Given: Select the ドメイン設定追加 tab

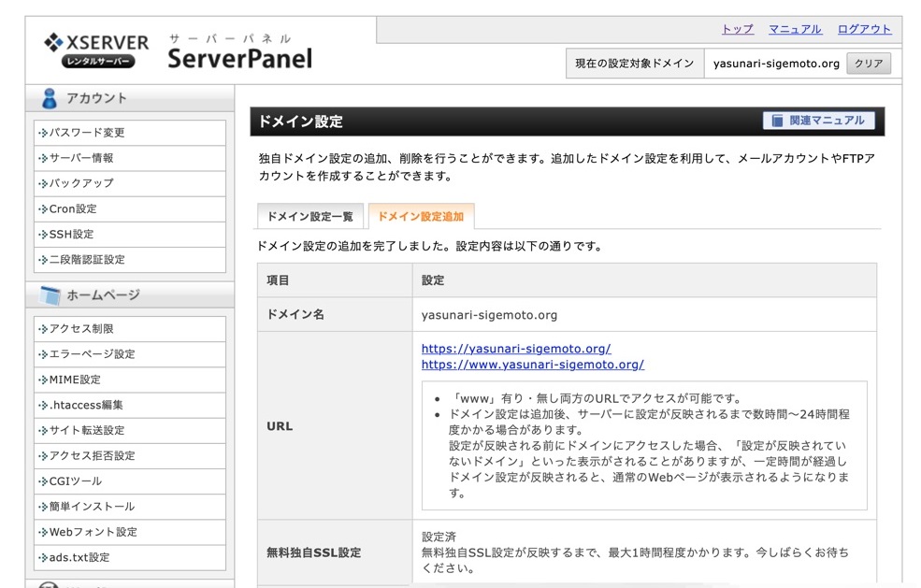Looking at the screenshot, I should [x=421, y=216].
